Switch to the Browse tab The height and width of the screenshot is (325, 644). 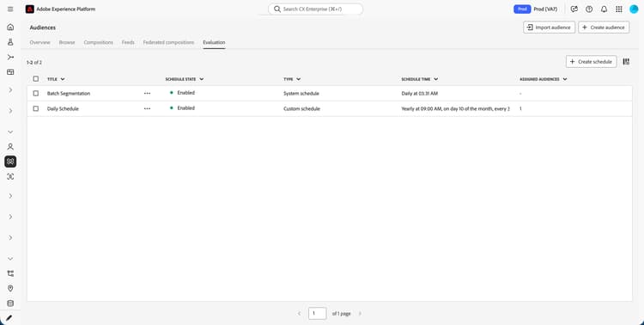tap(67, 42)
